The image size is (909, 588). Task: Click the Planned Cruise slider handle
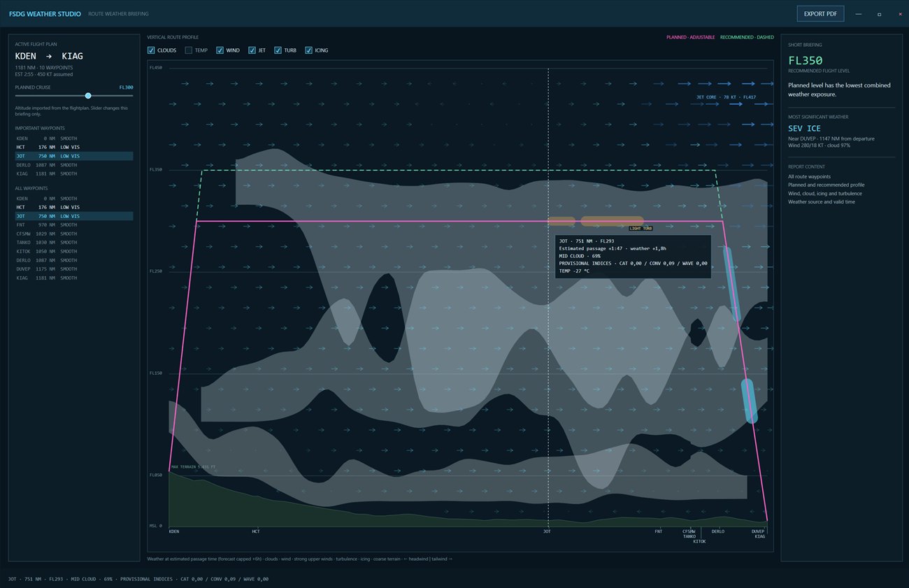tap(88, 95)
